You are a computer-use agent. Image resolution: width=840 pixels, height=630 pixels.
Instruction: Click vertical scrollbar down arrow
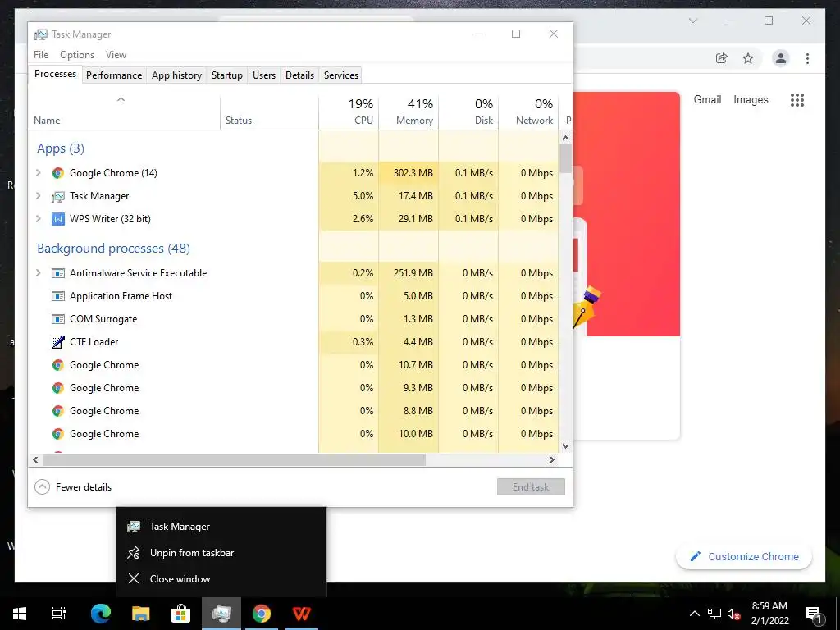566,445
